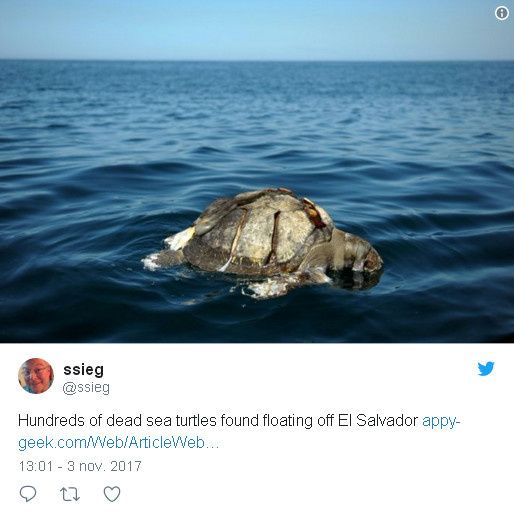Open the @ssieg handle
This screenshot has height=518, width=514.
coord(86,388)
